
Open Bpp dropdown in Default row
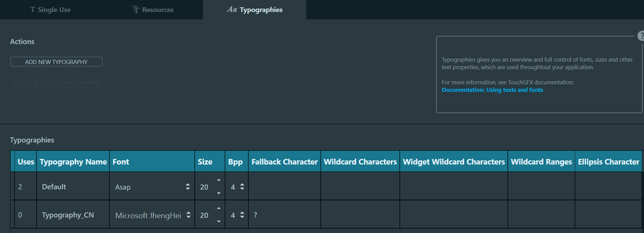tap(237, 187)
